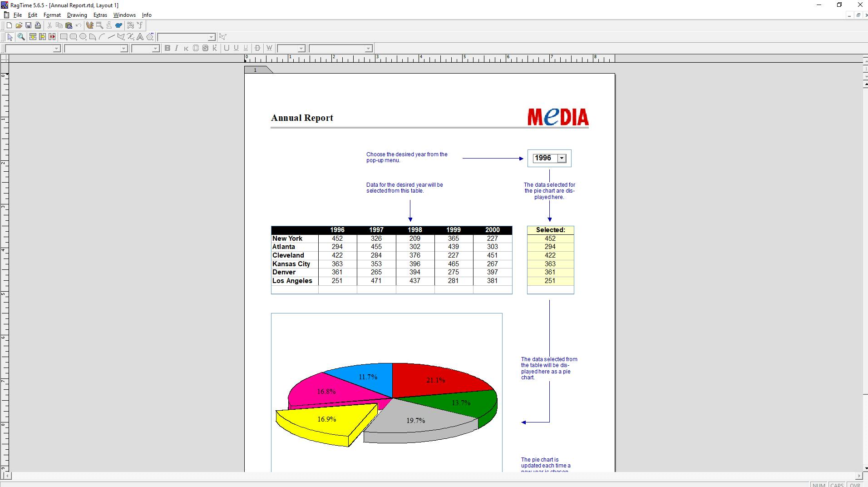868x487 pixels.
Task: Click the horizontal scrollbar right arrow
Action: [x=858, y=476]
